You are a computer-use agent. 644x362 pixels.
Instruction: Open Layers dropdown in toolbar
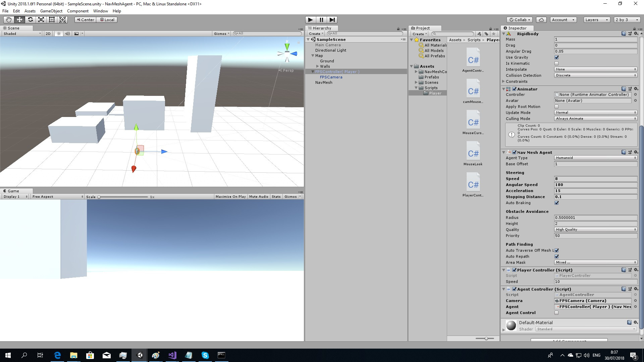pyautogui.click(x=597, y=20)
